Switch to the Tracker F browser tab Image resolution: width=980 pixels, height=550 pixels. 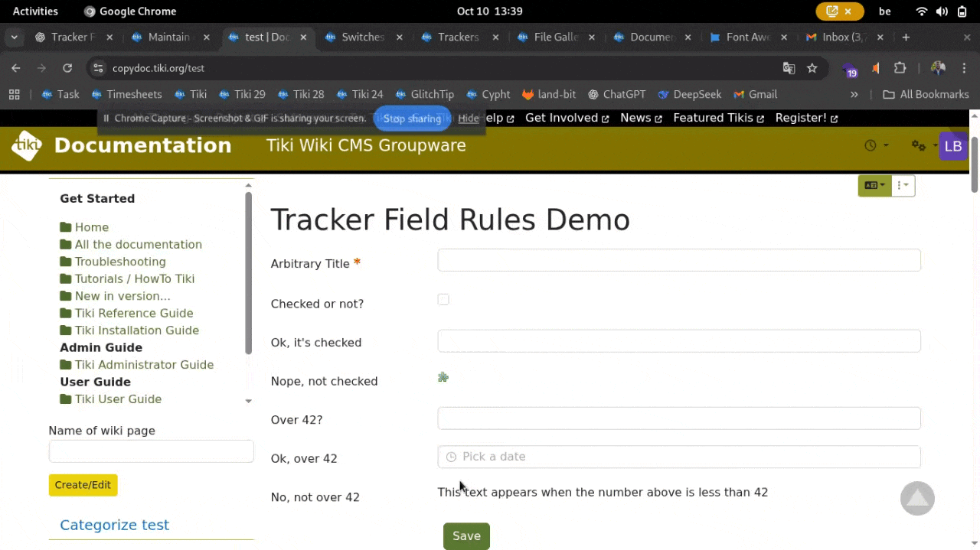pyautogui.click(x=73, y=37)
